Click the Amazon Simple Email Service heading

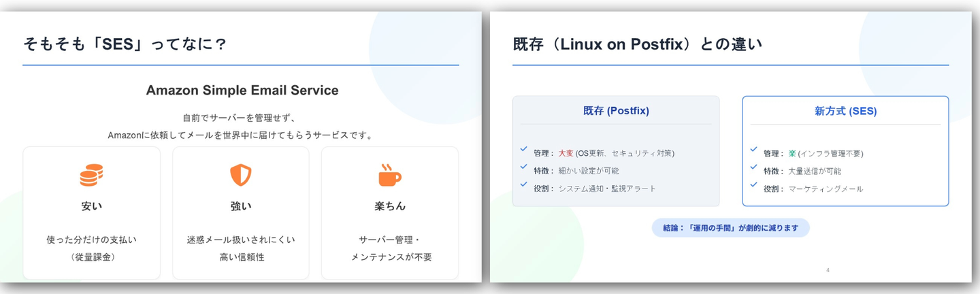pos(242,91)
